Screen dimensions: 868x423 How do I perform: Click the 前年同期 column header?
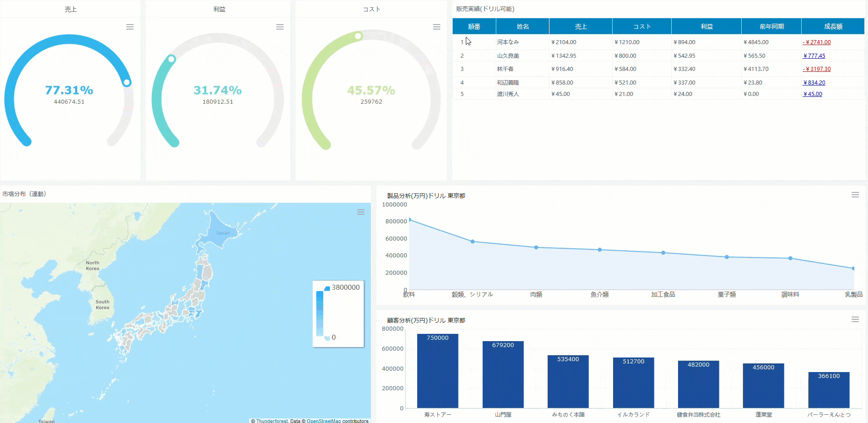coord(771,26)
